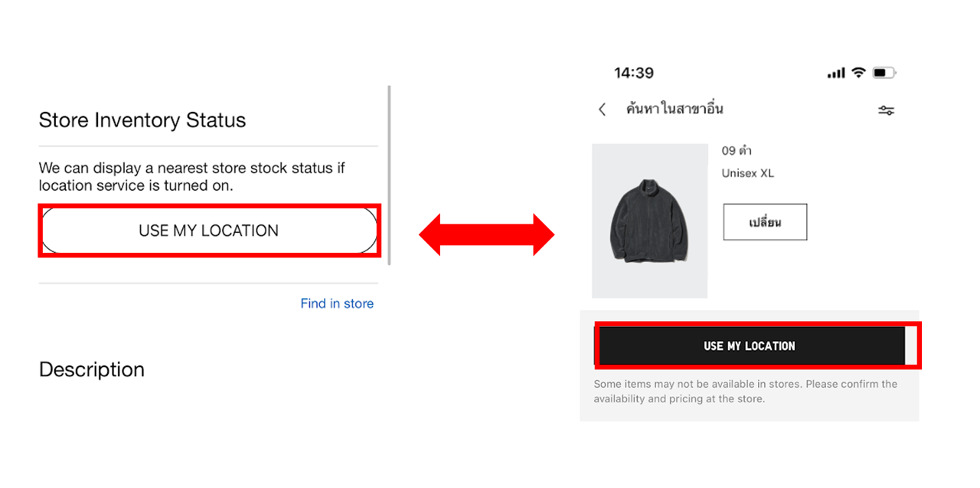Go back using the left chevron icon
This screenshot has width=980, height=488.
(x=602, y=110)
